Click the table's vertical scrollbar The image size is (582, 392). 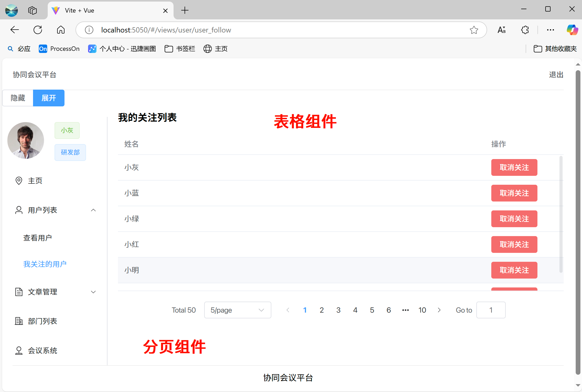point(561,214)
